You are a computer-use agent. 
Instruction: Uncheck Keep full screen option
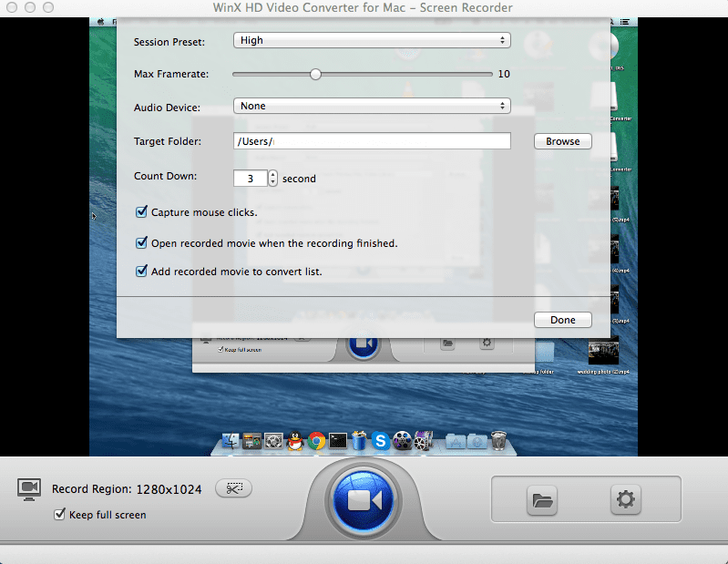click(59, 514)
